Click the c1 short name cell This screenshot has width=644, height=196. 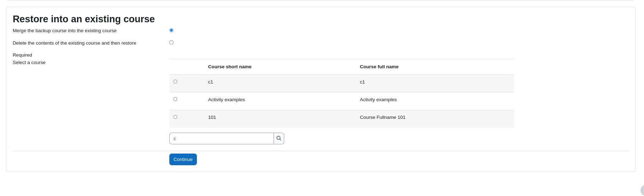211,82
